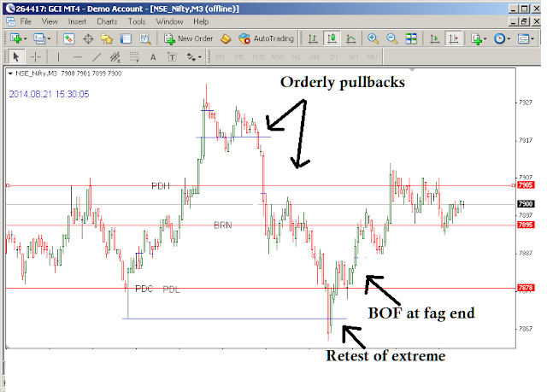This screenshot has height=392, width=547.
Task: Choose the M1 timeframe button
Action: (221, 57)
